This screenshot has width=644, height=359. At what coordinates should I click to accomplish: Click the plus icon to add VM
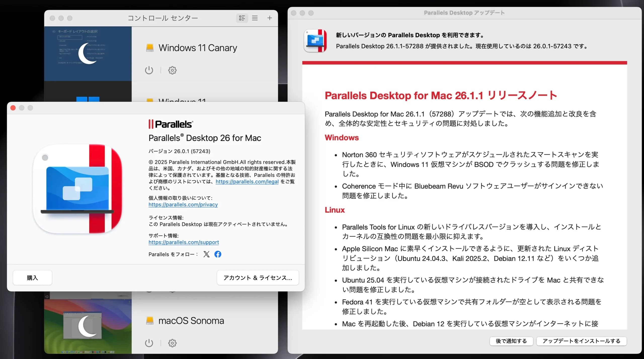pos(270,18)
